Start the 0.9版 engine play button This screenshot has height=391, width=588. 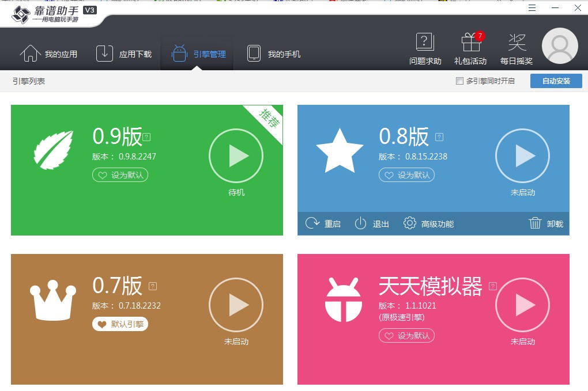236,156
